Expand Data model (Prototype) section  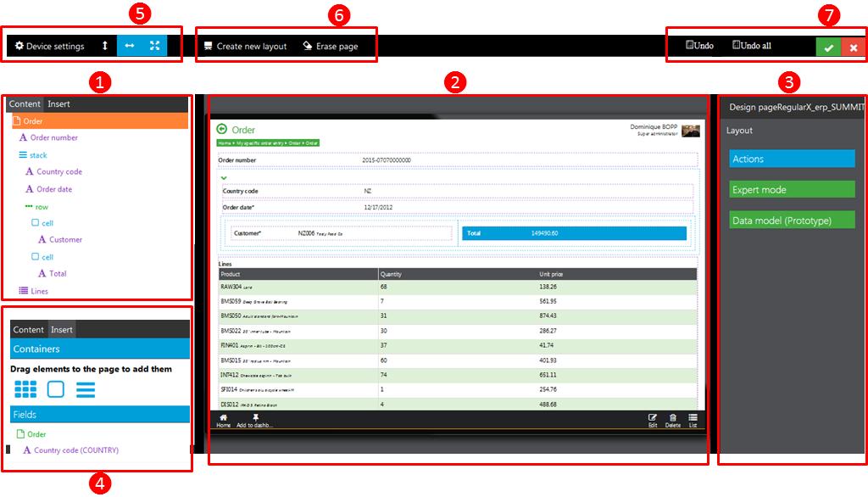[x=792, y=221]
